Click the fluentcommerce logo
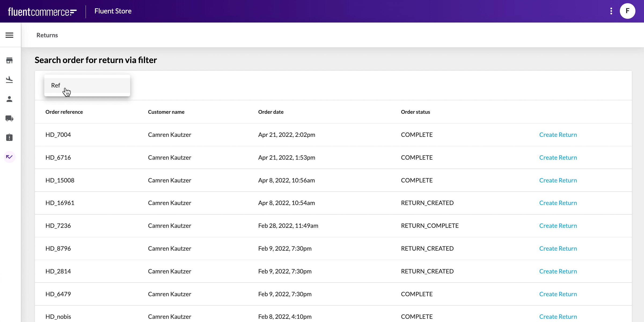644x322 pixels. [42, 12]
